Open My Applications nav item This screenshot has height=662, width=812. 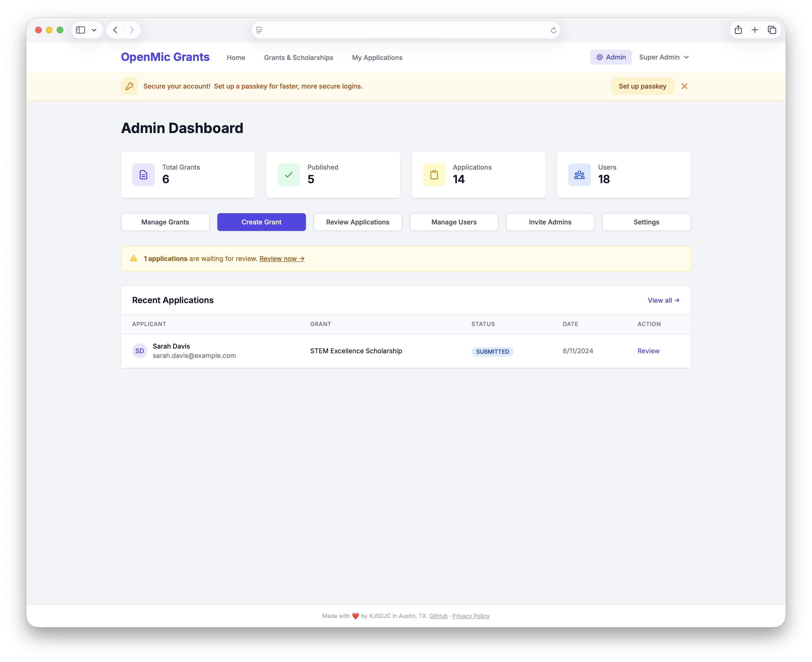tap(377, 58)
